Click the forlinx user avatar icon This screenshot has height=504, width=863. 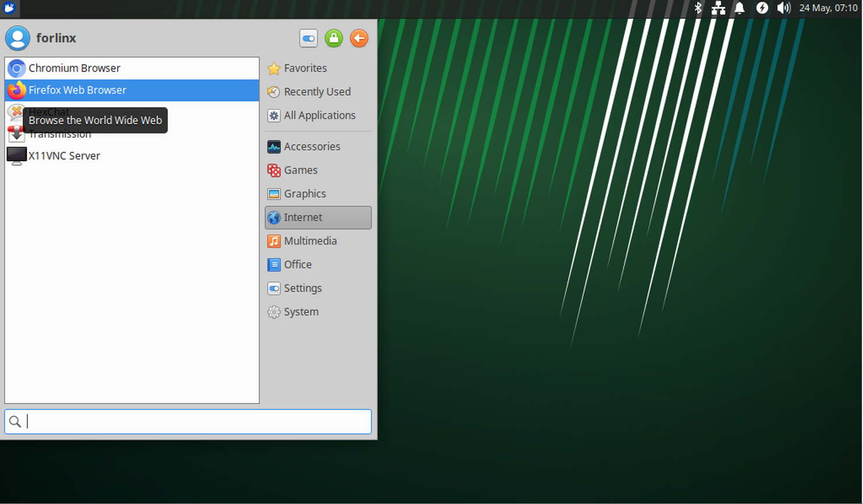(17, 38)
